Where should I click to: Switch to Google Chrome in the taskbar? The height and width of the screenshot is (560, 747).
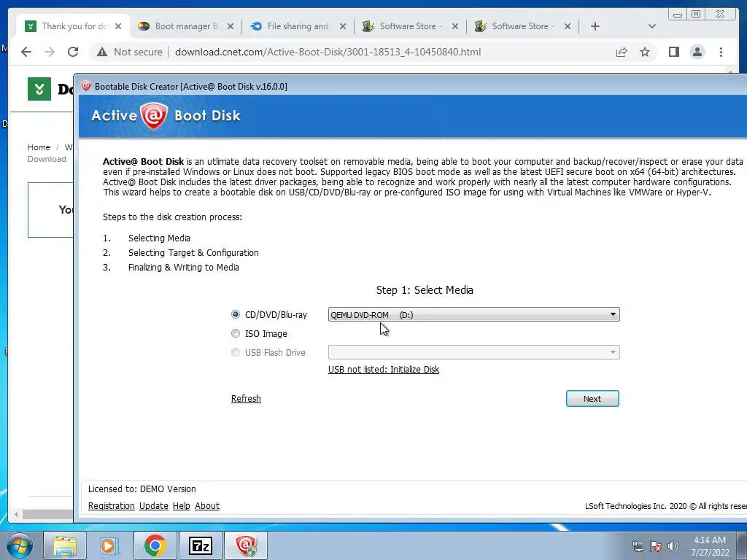[155, 545]
